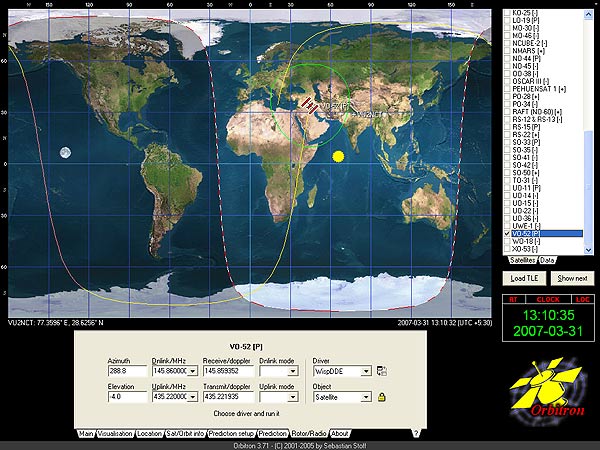Viewport: 600px width, 450px height.
Task: Click the Elevation field showing -4.0
Action: pyautogui.click(x=127, y=397)
